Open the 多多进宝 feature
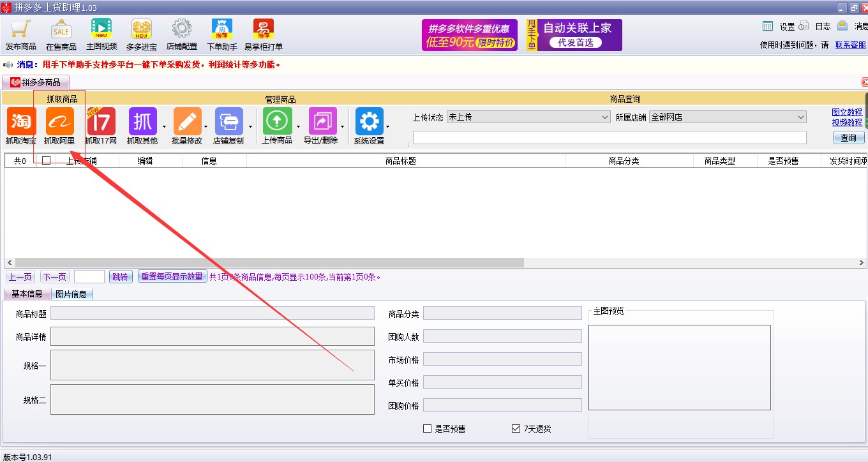 pyautogui.click(x=141, y=32)
